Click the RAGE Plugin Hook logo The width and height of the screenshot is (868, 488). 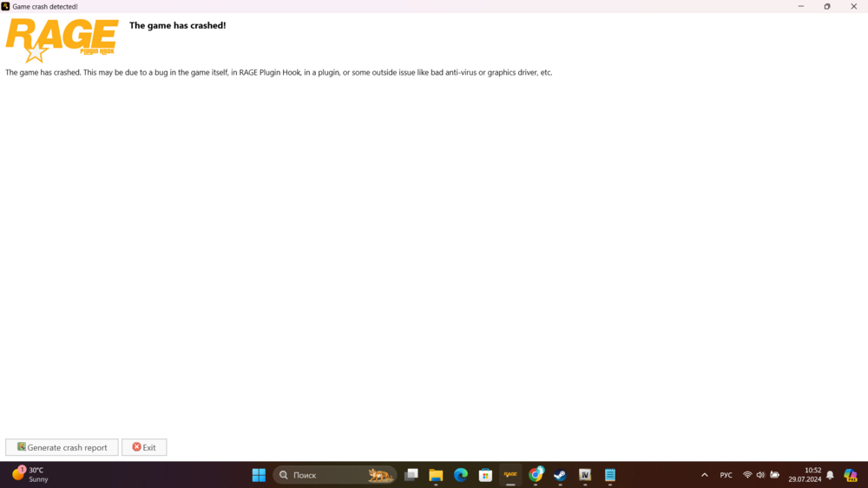[62, 40]
